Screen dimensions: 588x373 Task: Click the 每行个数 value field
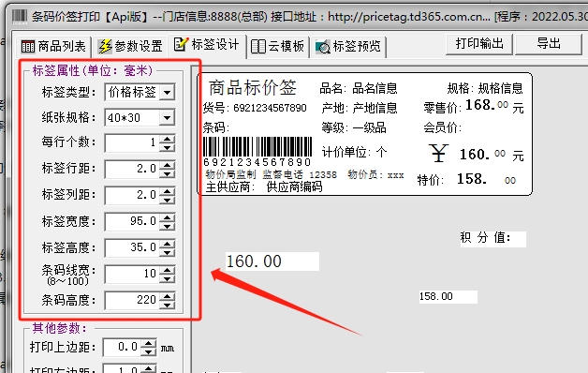[x=132, y=142]
